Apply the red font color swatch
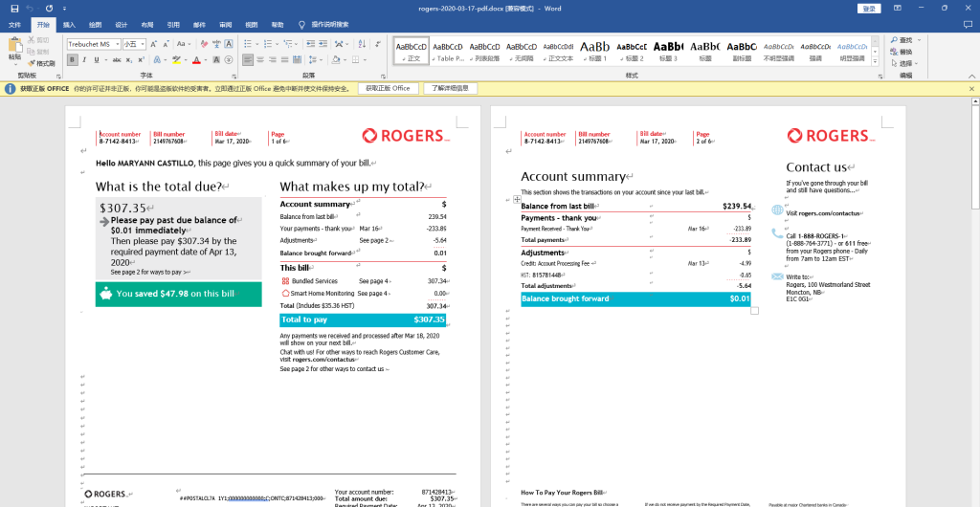The image size is (980, 507). (x=196, y=59)
